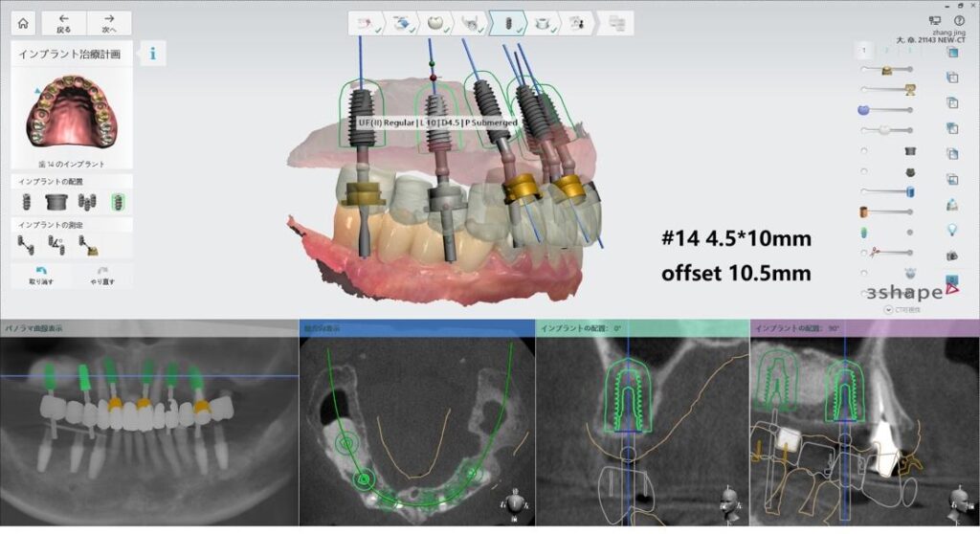This screenshot has width=980, height=534.
Task: Toggle visibility radio on first slider row
Action: tap(864, 70)
